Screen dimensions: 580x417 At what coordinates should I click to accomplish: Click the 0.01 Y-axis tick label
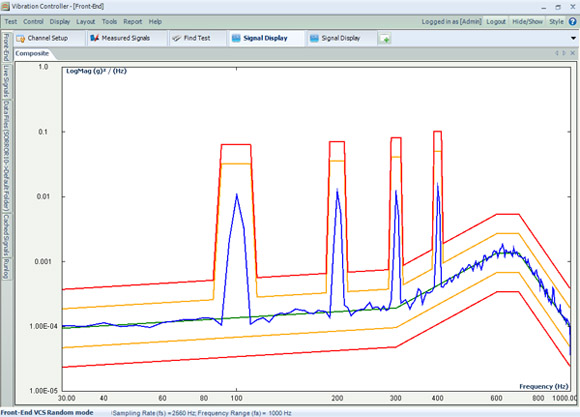pyautogui.click(x=43, y=196)
